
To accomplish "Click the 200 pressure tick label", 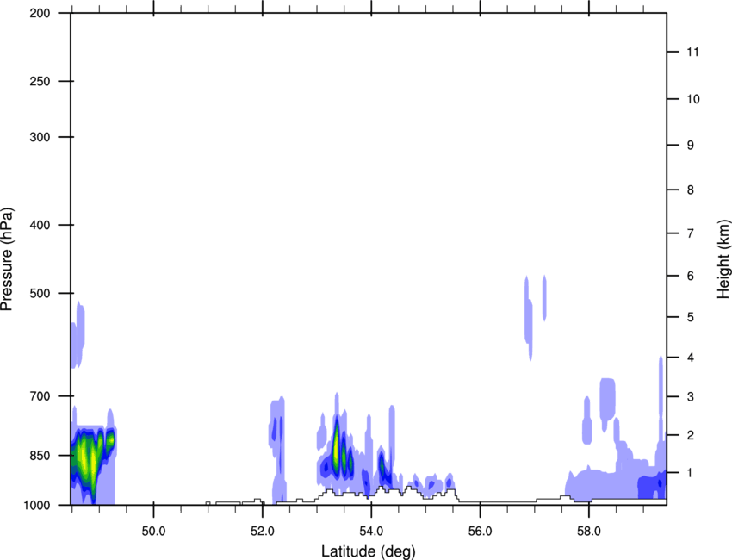I will (40, 13).
